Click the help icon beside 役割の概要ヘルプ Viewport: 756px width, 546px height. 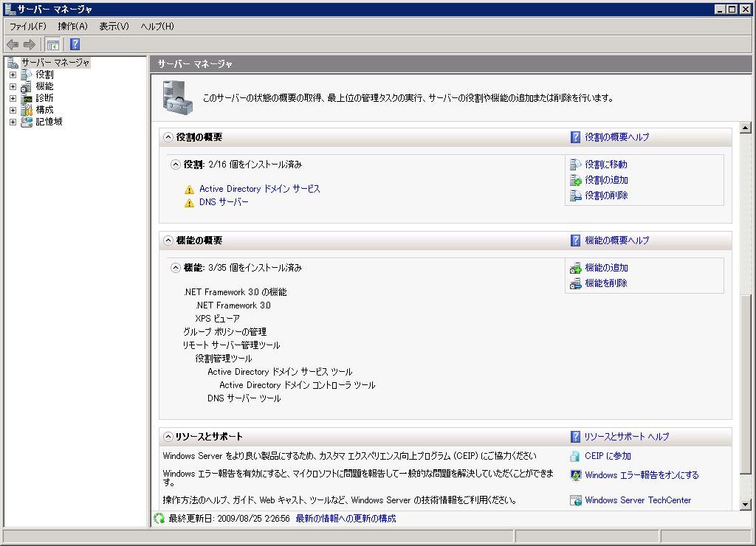[x=575, y=137]
